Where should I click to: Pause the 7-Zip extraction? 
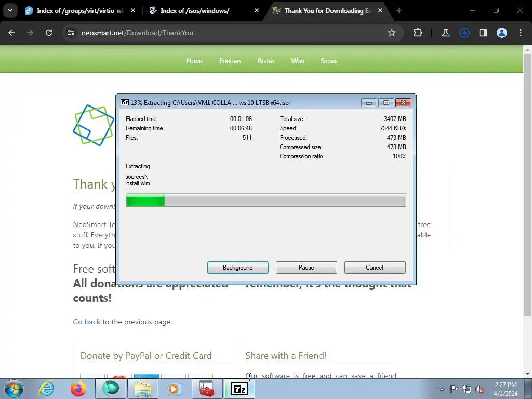[x=307, y=268]
